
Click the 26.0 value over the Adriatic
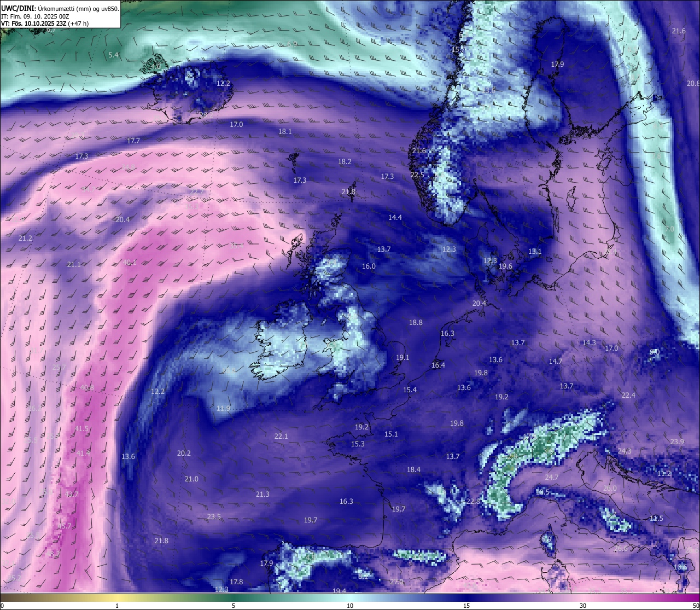click(x=610, y=488)
